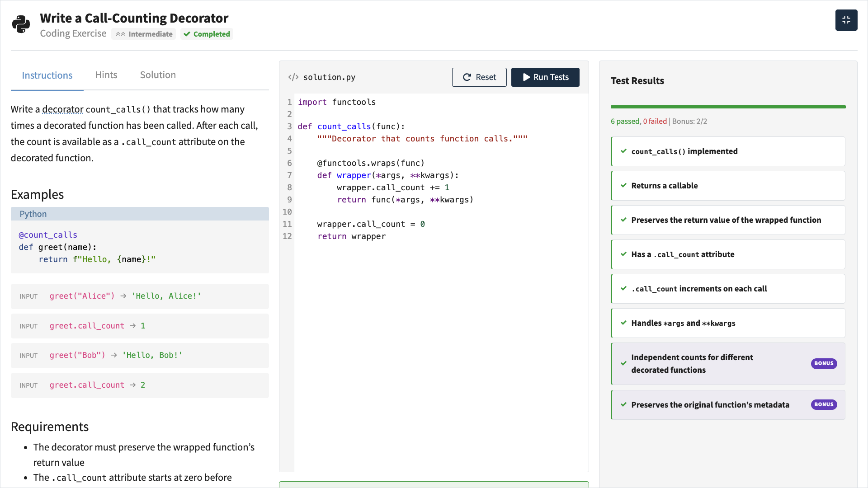Click the green test progress bar
Screen dimensions: 868x488
point(728,107)
